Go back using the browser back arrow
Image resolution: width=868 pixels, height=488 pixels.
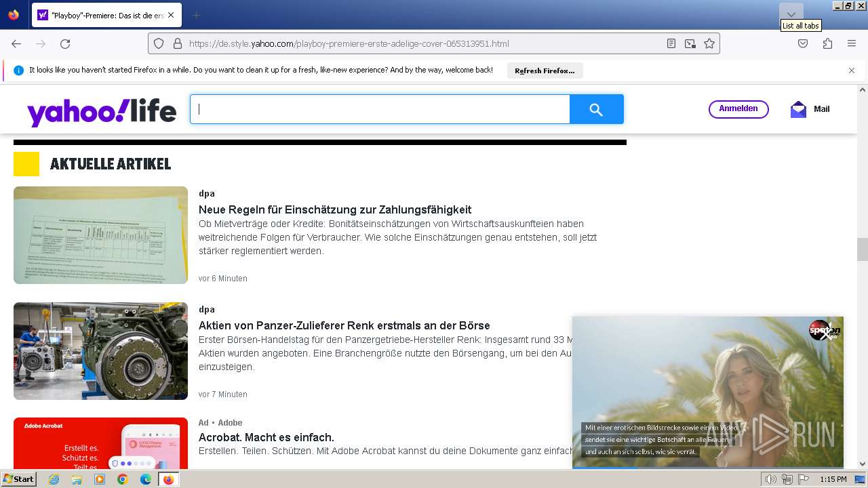16,43
